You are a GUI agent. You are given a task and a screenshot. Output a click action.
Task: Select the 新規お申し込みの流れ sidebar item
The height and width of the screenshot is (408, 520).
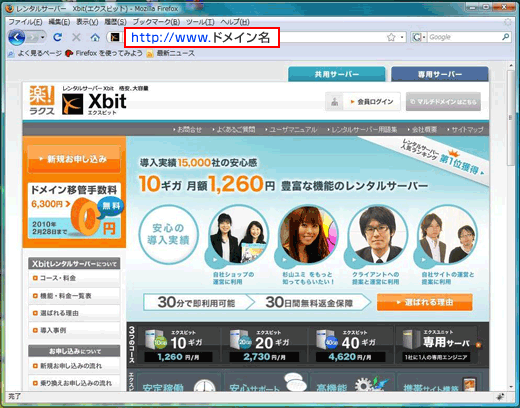pos(74,366)
